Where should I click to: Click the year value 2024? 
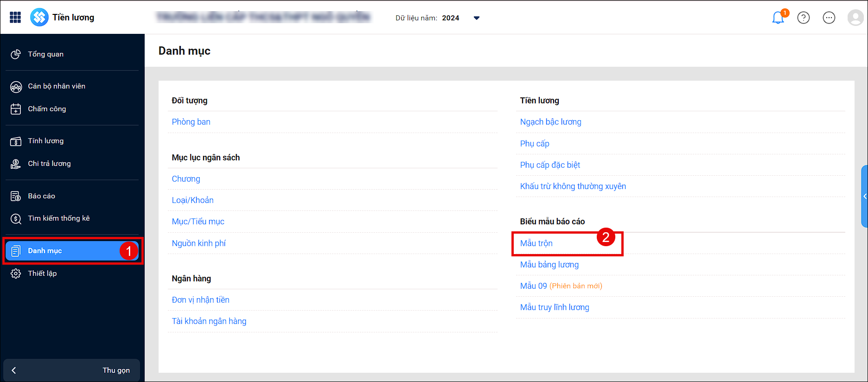point(451,18)
